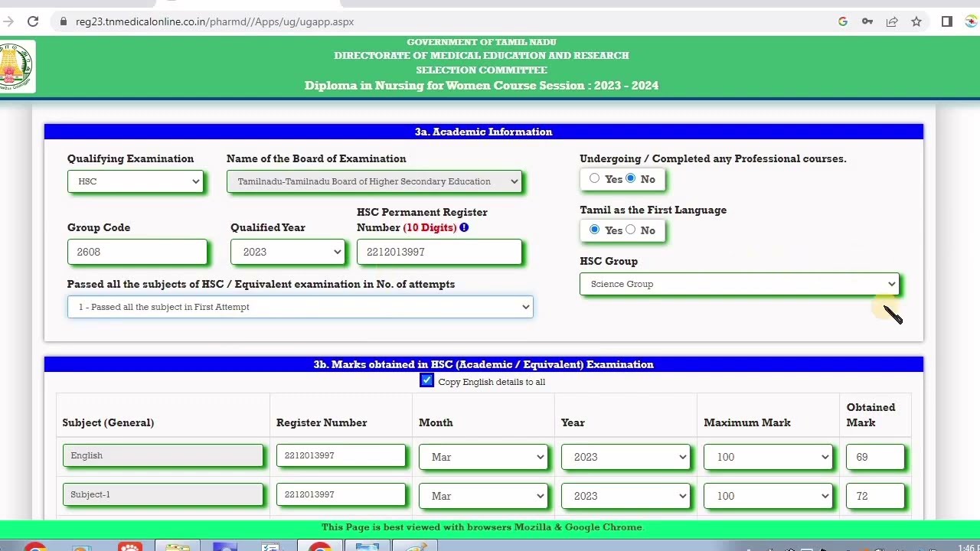Image resolution: width=980 pixels, height=551 pixels.
Task: Toggle Copy English details to all checkbox
Action: 426,380
